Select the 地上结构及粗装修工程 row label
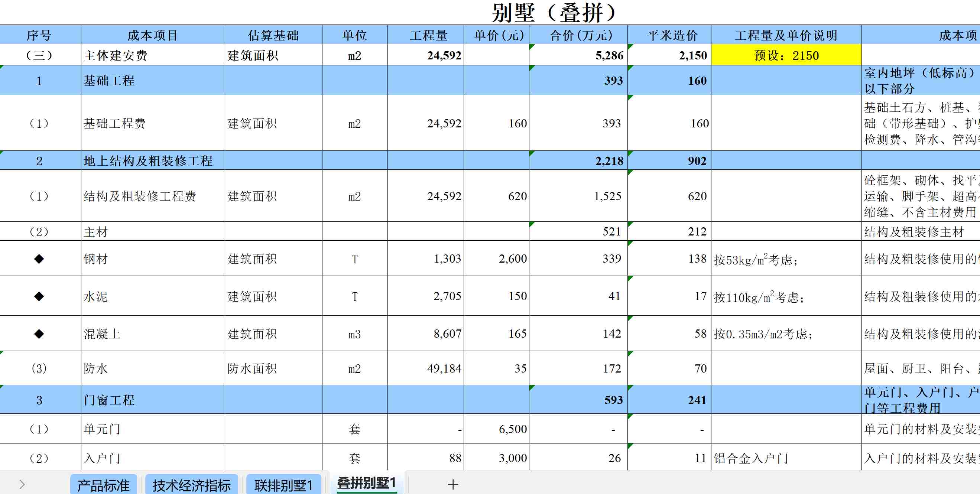This screenshot has width=980, height=494. point(148,161)
